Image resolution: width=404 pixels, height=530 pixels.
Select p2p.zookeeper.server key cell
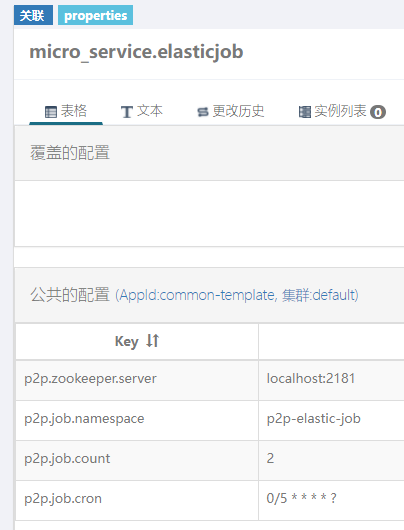pos(137,380)
